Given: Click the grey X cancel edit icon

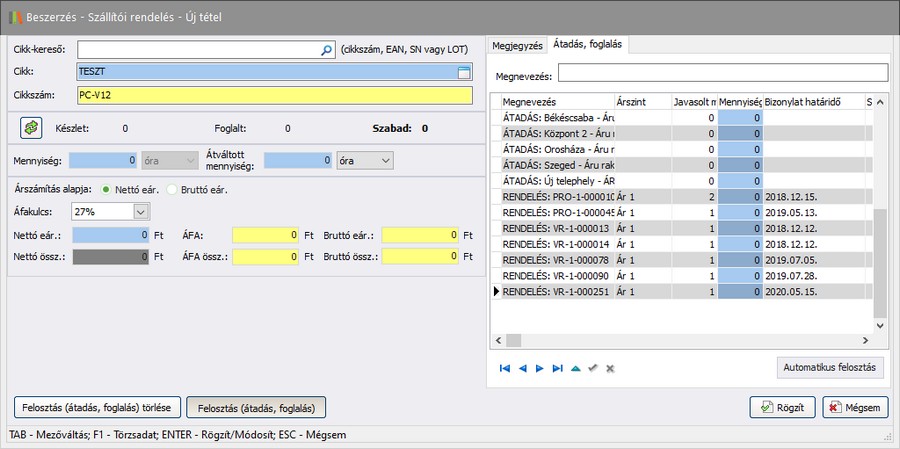Looking at the screenshot, I should 610,368.
